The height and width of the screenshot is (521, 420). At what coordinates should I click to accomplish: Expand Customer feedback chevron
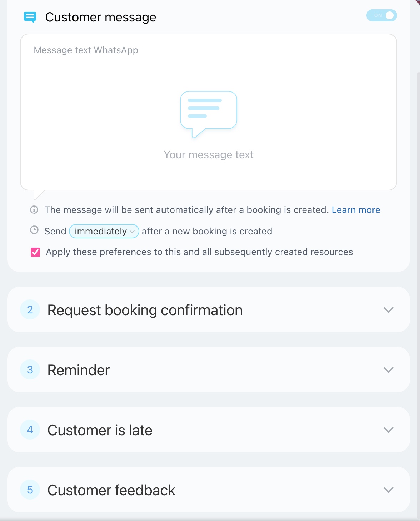[389, 490]
